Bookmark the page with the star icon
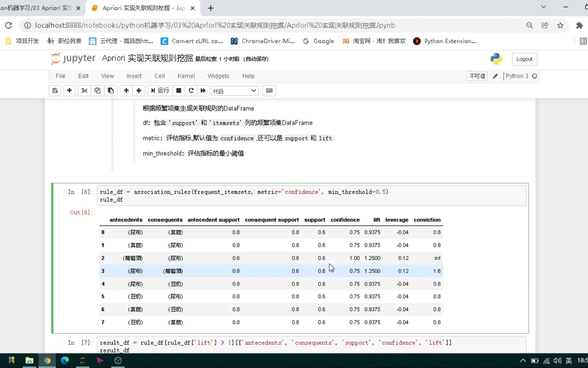Image resolution: width=588 pixels, height=368 pixels. point(560,25)
